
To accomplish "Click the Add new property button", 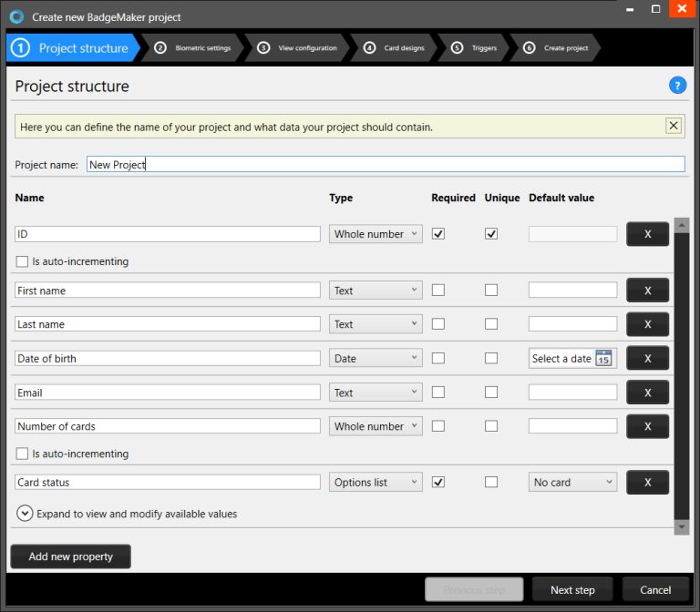I will pyautogui.click(x=71, y=556).
